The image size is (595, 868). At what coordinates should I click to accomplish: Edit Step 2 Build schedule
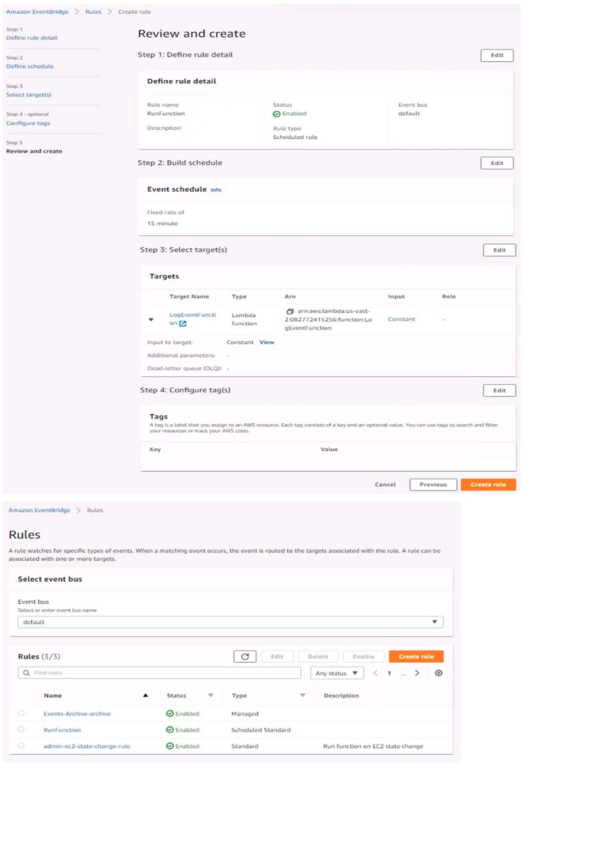coord(497,163)
